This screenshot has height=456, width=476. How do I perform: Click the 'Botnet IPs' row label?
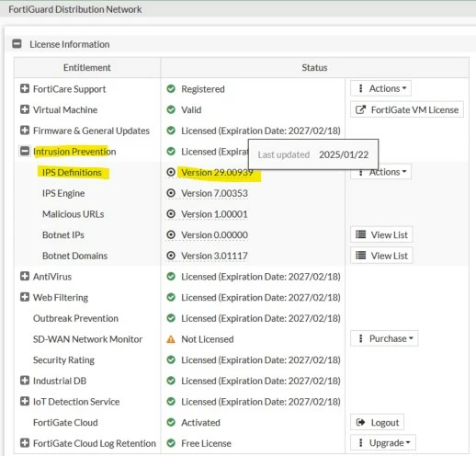(63, 234)
